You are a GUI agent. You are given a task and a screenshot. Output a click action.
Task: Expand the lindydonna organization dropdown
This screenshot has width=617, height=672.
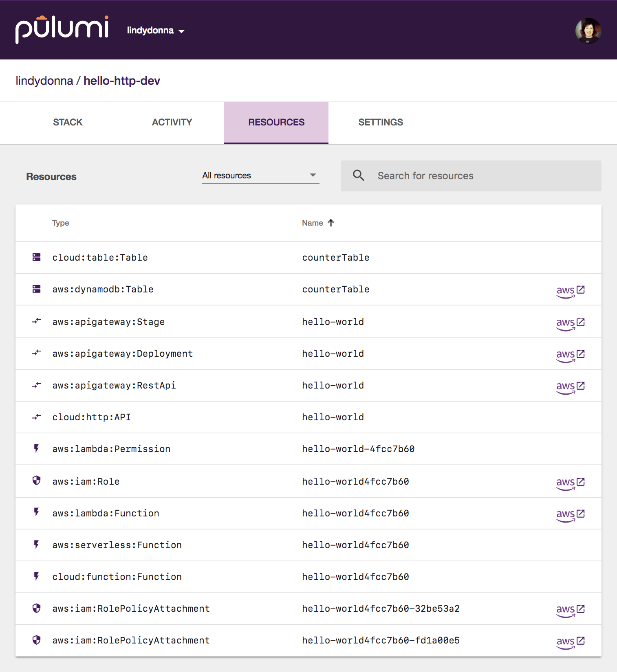[x=156, y=31]
